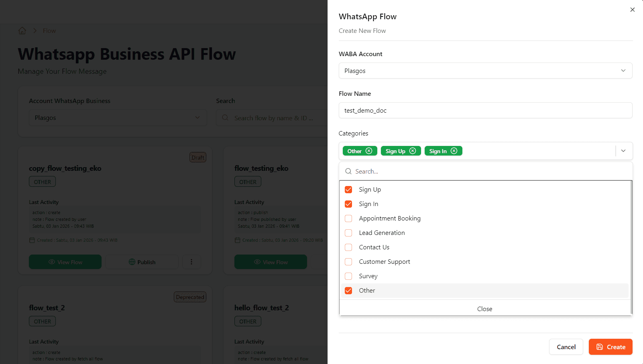Click the home icon in the breadcrumb
643x364 pixels.
coord(22,30)
